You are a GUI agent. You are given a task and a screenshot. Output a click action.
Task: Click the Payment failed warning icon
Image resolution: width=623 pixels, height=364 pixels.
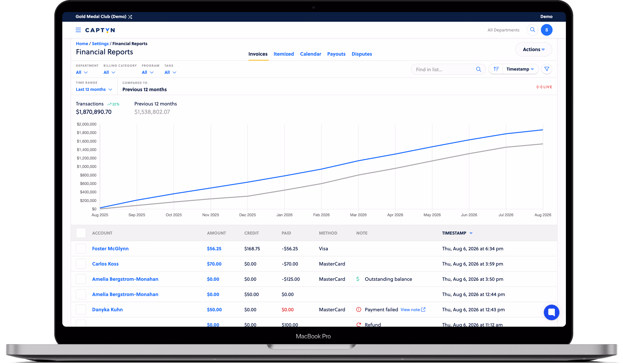[359, 310]
